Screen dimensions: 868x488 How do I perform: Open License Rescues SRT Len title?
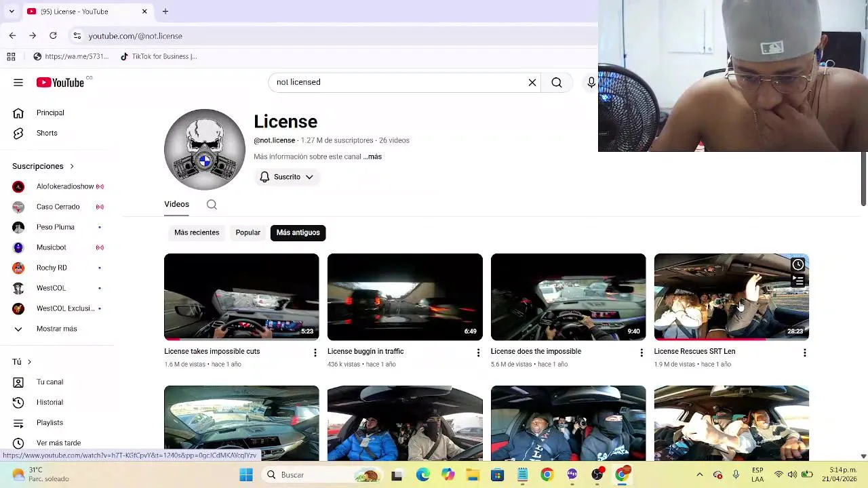694,351
